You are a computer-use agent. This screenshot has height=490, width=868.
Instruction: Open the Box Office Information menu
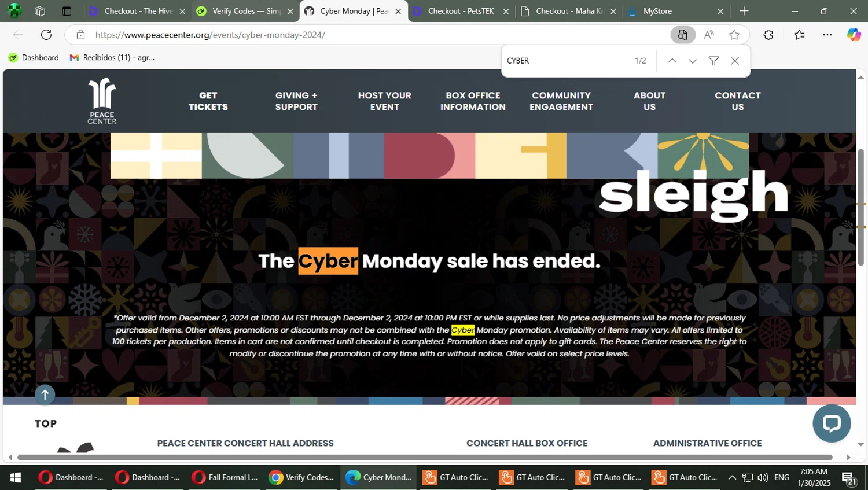473,101
